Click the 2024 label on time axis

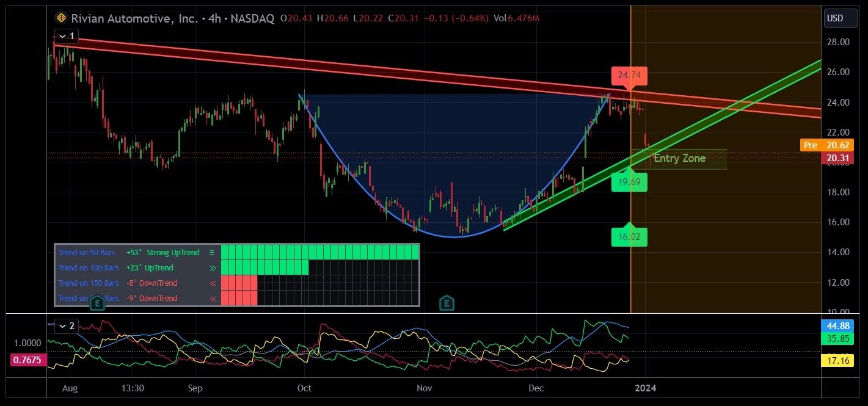click(646, 388)
